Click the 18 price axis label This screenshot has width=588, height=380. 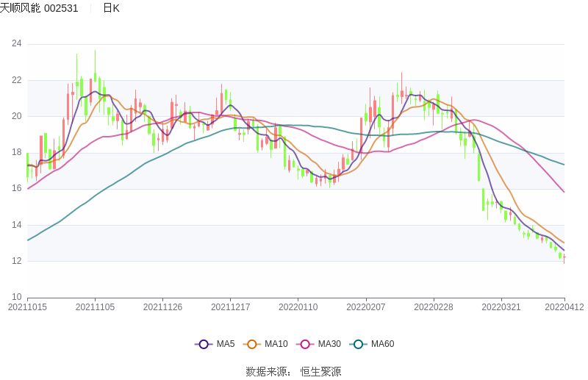pos(16,152)
